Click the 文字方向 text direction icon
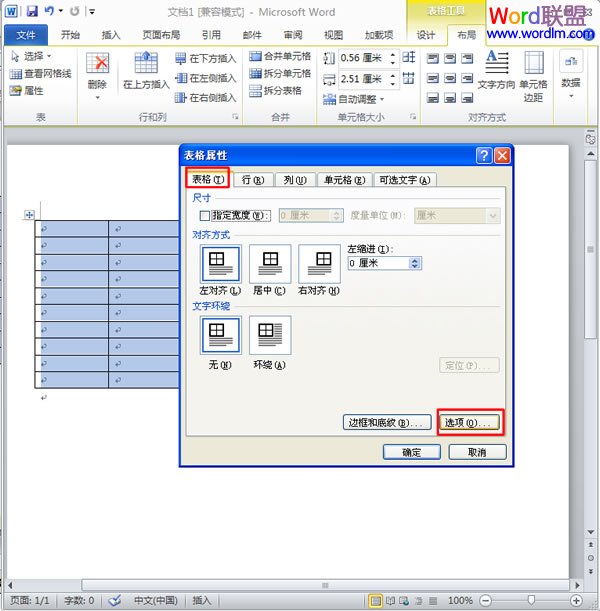 [497, 62]
